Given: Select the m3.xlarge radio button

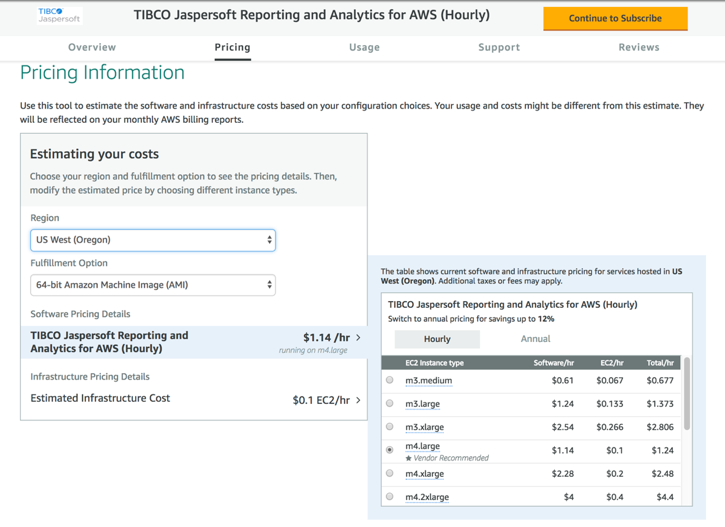Looking at the screenshot, I should point(390,426).
